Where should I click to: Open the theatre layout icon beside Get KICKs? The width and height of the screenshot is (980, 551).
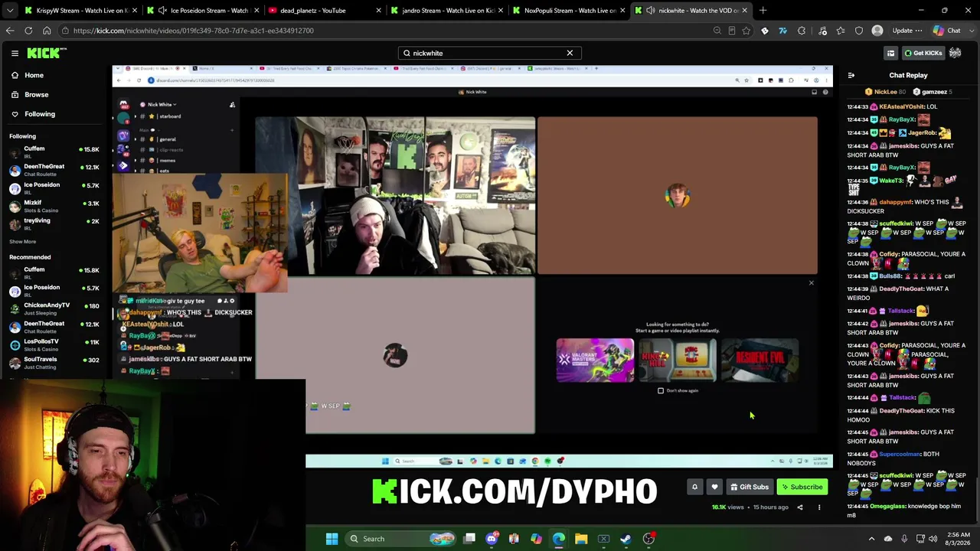[890, 53]
